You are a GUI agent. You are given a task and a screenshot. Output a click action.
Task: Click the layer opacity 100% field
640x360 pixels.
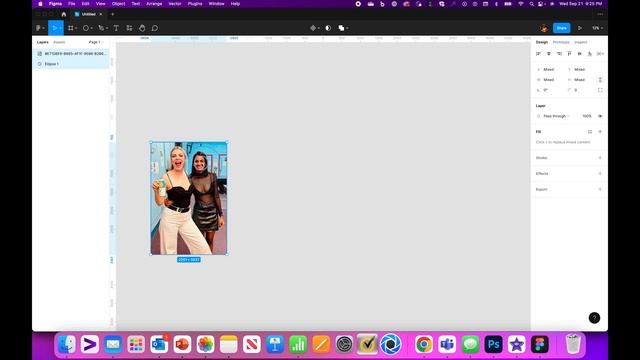[x=587, y=116]
